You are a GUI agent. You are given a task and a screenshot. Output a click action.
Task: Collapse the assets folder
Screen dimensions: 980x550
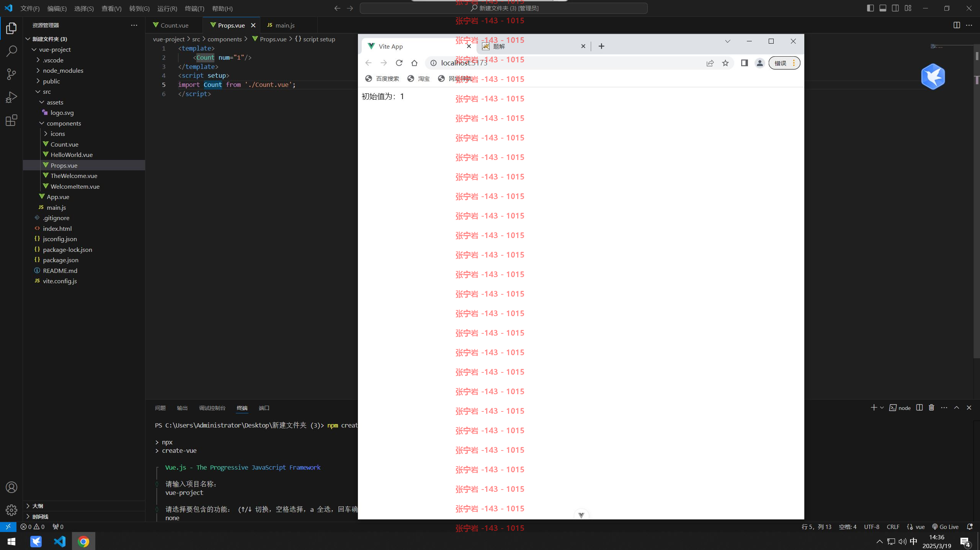pyautogui.click(x=55, y=102)
